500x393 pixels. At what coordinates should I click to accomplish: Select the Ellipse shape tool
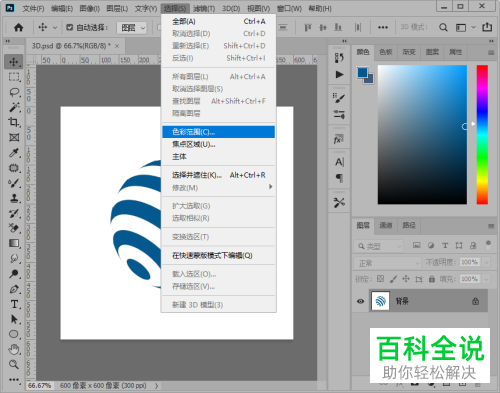pyautogui.click(x=14, y=334)
